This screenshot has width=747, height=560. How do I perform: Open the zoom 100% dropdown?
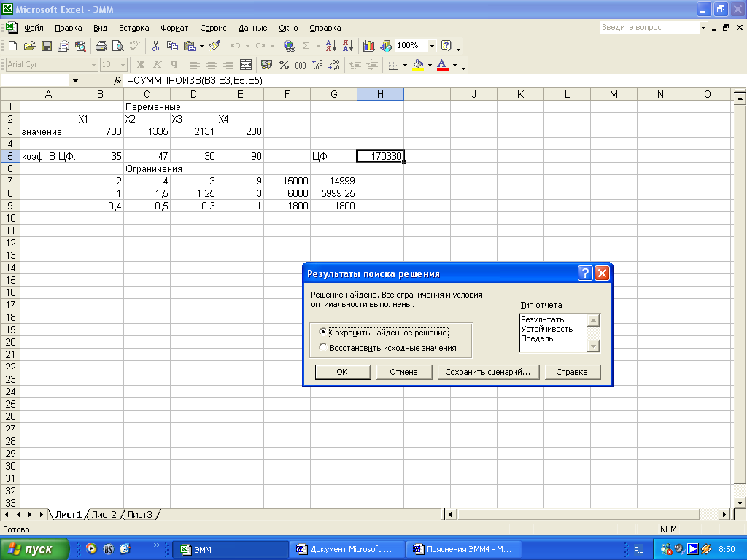click(432, 46)
